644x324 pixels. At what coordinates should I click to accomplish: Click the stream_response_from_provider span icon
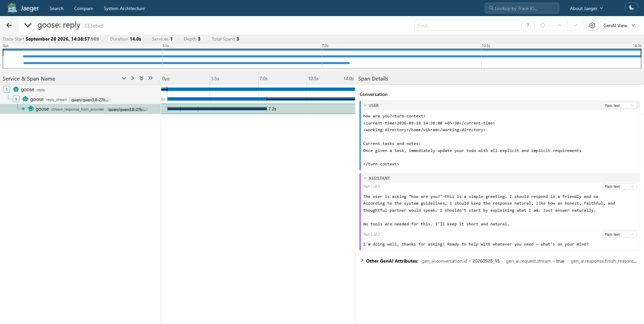point(31,109)
